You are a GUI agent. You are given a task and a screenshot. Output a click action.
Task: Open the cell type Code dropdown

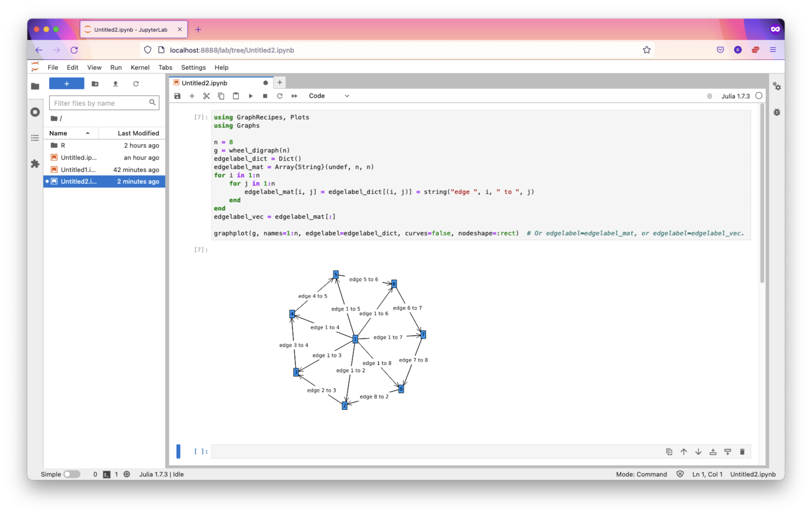329,96
